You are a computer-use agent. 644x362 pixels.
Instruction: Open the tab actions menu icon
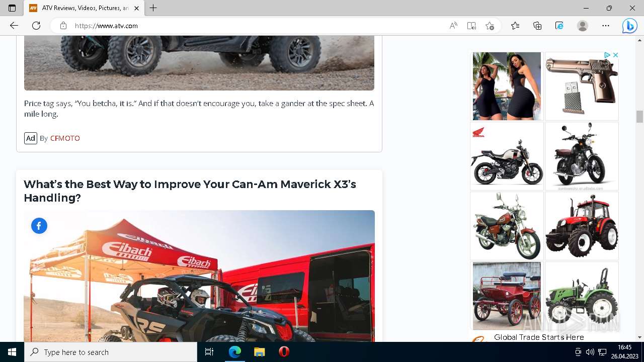coord(12,8)
